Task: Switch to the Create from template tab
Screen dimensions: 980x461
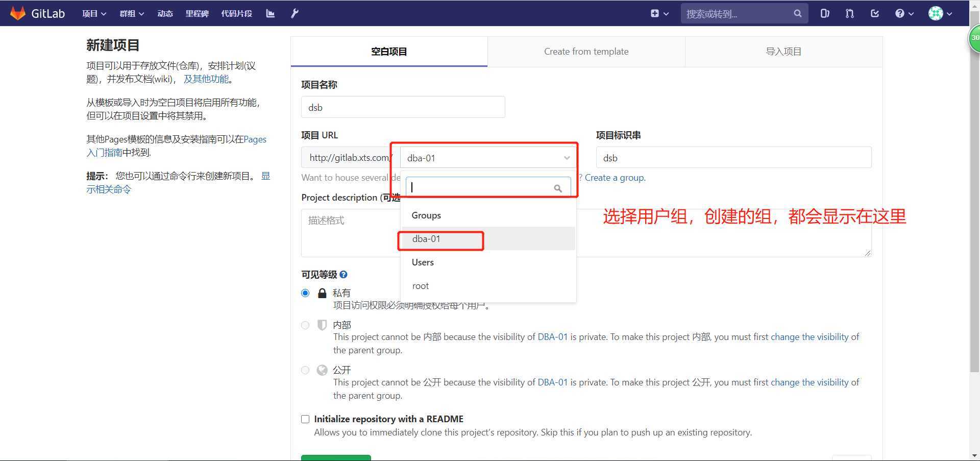Action: (586, 52)
